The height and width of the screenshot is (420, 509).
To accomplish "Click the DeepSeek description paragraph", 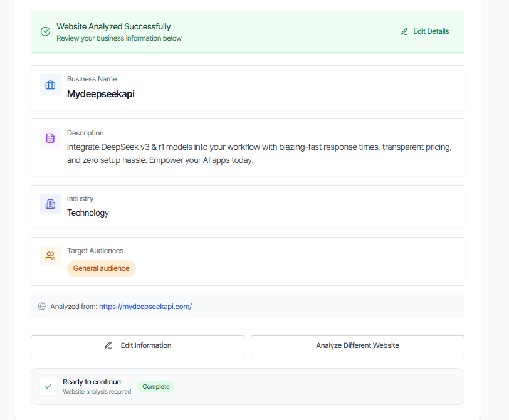I will click(x=259, y=154).
